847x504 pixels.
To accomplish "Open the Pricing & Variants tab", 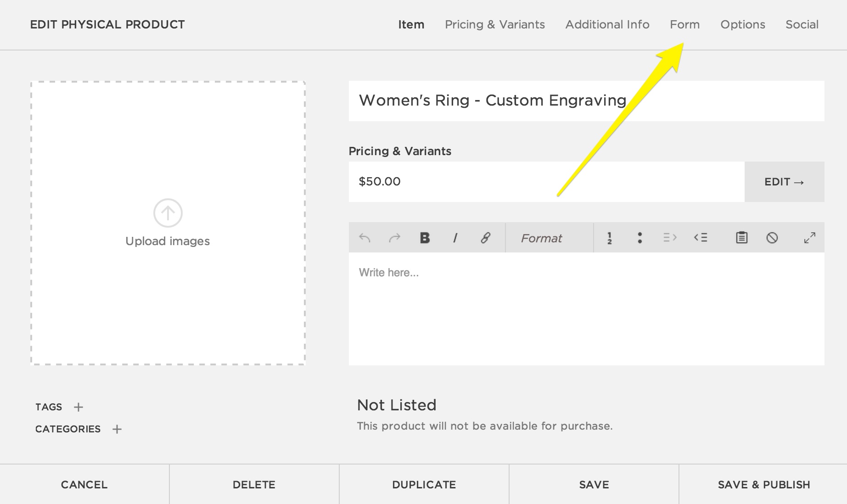I will [494, 25].
